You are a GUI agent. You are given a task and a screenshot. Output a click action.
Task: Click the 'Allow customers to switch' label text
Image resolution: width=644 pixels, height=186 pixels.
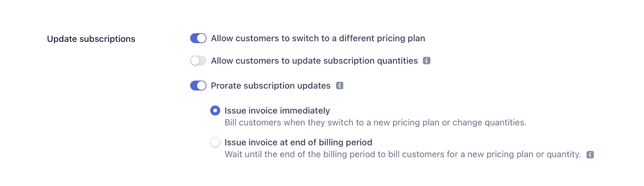[x=318, y=38]
